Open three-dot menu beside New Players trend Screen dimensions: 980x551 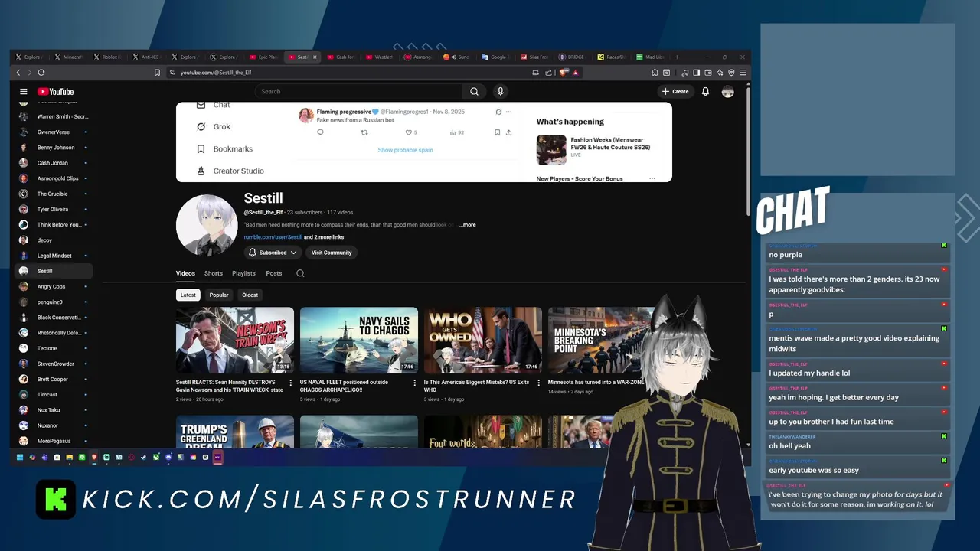click(652, 178)
